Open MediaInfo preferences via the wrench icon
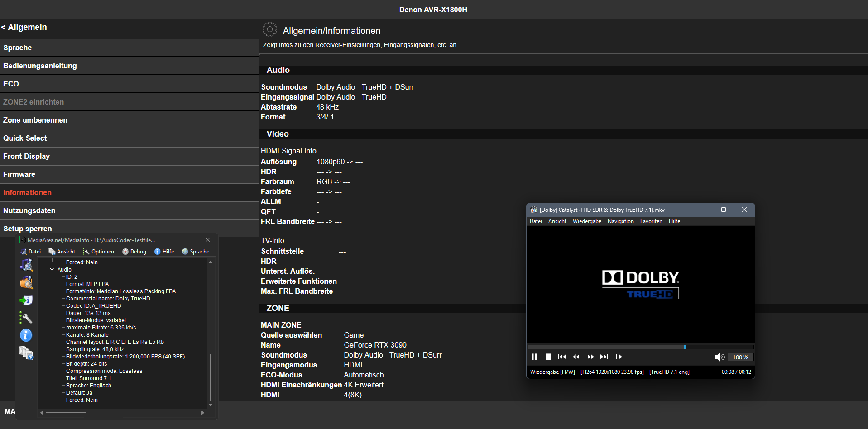This screenshot has height=429, width=868. tap(26, 318)
